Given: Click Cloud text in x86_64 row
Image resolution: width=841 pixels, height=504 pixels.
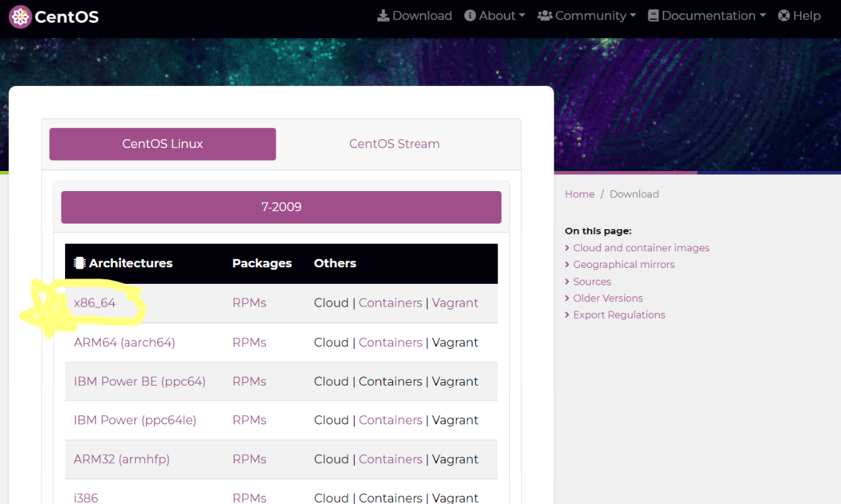Looking at the screenshot, I should [331, 303].
